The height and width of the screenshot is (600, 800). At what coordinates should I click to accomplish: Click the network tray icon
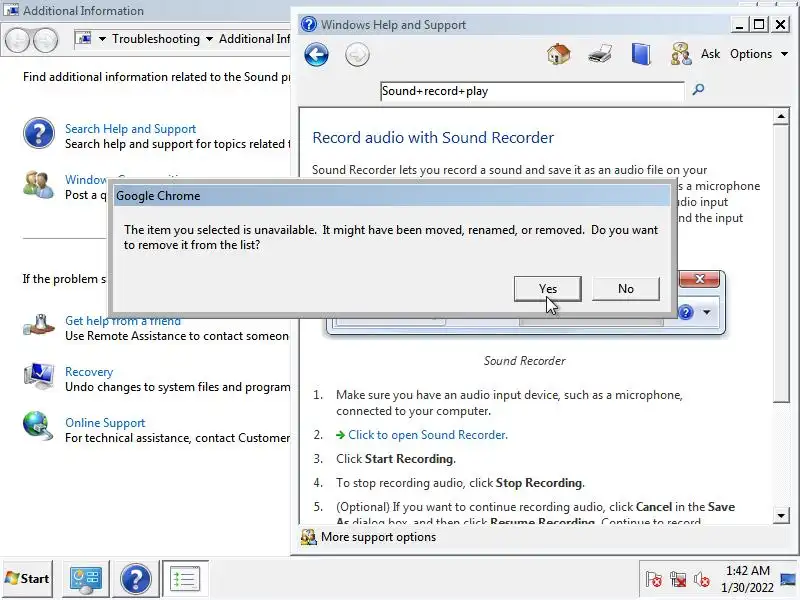(x=678, y=579)
